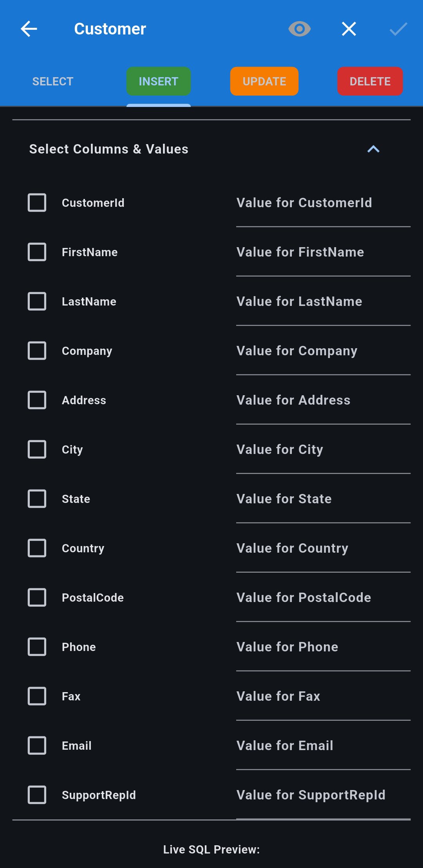Screen dimensions: 423x868
Task: Enter the Value for Phone field
Action: pos(323,647)
